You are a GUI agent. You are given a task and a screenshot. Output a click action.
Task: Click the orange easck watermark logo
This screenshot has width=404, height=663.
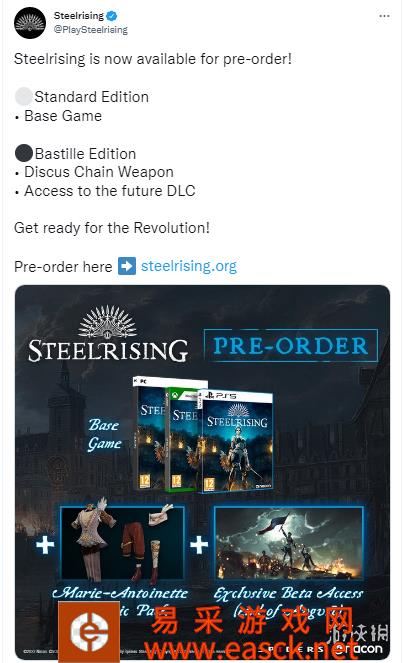click(x=89, y=632)
